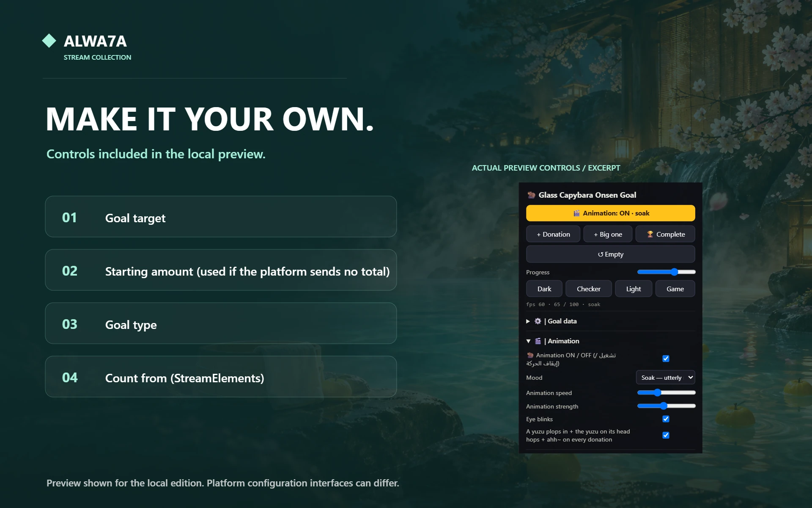The height and width of the screenshot is (508, 812).
Task: Click the trophy icon on Complete button
Action: pos(650,234)
